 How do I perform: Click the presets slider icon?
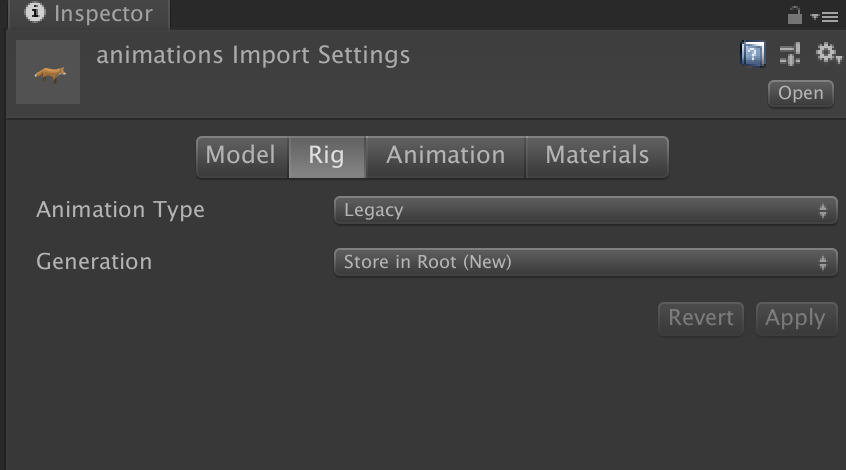[x=791, y=53]
